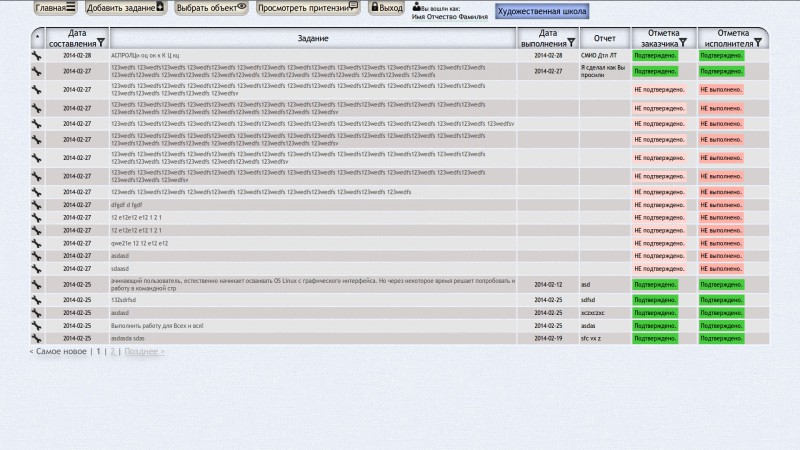The image size is (800, 450).
Task: Log out using the Выход lock button
Action: coord(386,8)
